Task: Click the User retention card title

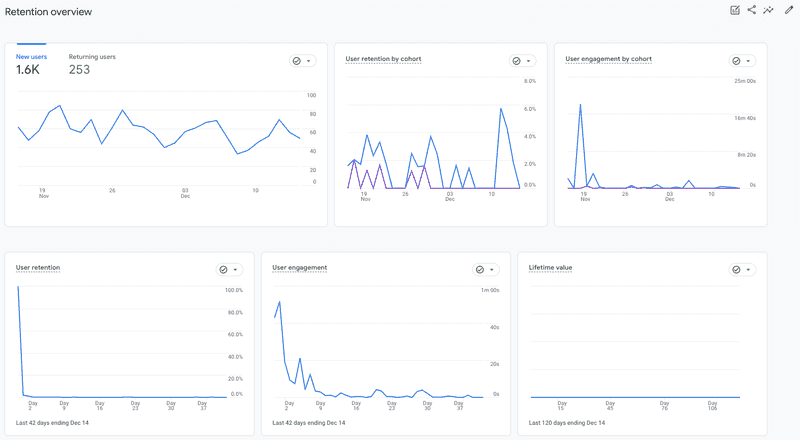Action: [x=38, y=267]
